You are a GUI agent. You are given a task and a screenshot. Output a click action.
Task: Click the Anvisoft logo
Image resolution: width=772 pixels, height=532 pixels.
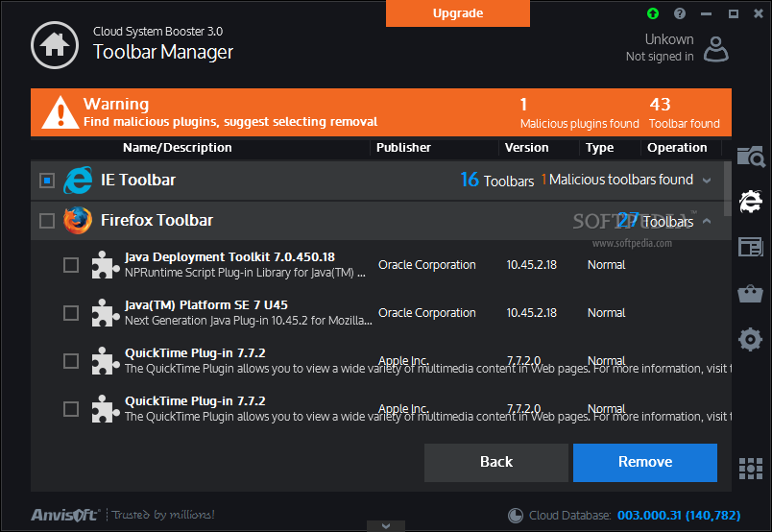[65, 515]
